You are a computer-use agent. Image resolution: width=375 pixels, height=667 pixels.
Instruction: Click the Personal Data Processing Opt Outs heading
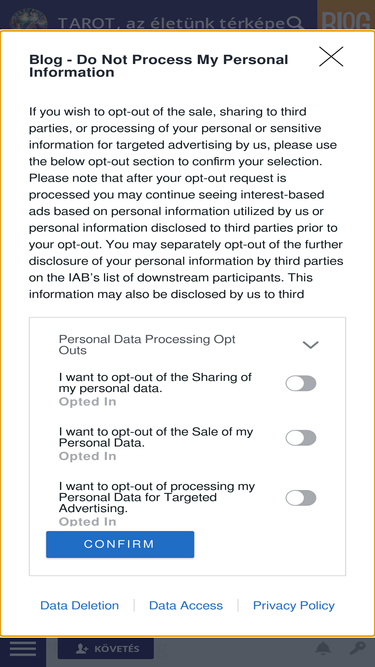[x=147, y=345]
